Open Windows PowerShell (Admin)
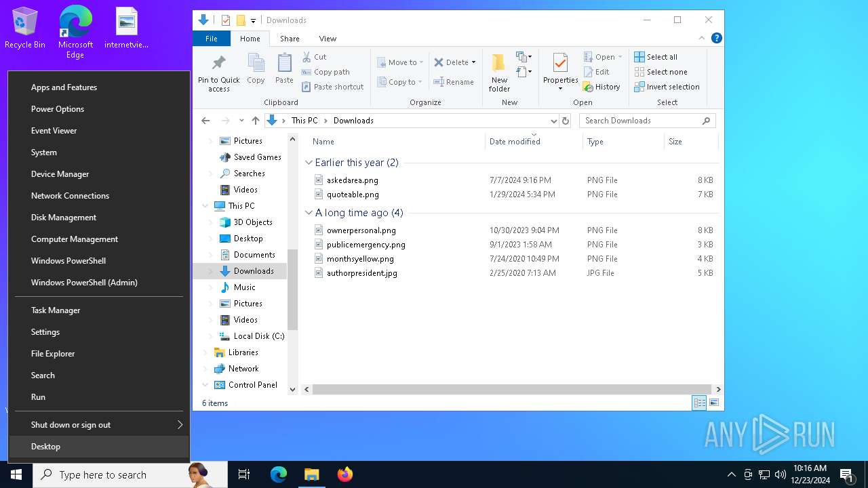 point(99,283)
